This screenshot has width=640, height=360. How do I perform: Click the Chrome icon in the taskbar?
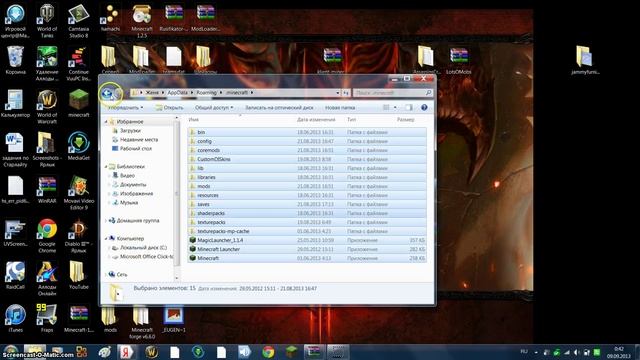pos(268,352)
